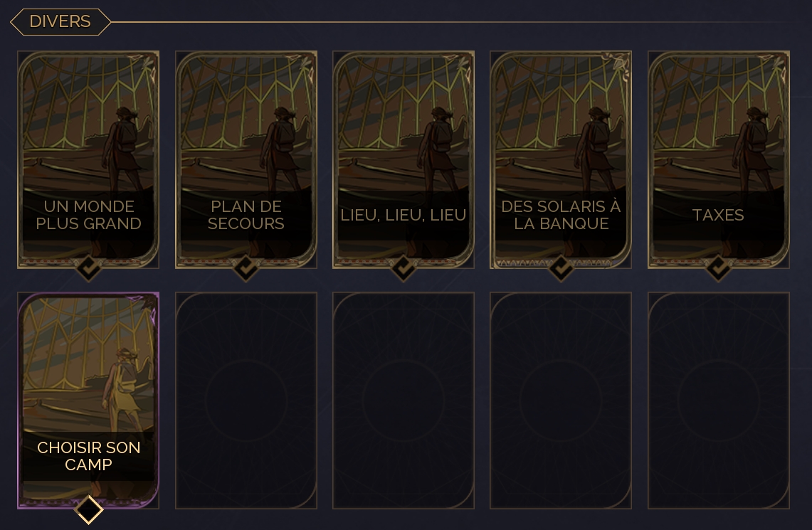Screen dimensions: 812x530
Task: Select empty card slot below Des Solaris card
Action: pyautogui.click(x=561, y=401)
